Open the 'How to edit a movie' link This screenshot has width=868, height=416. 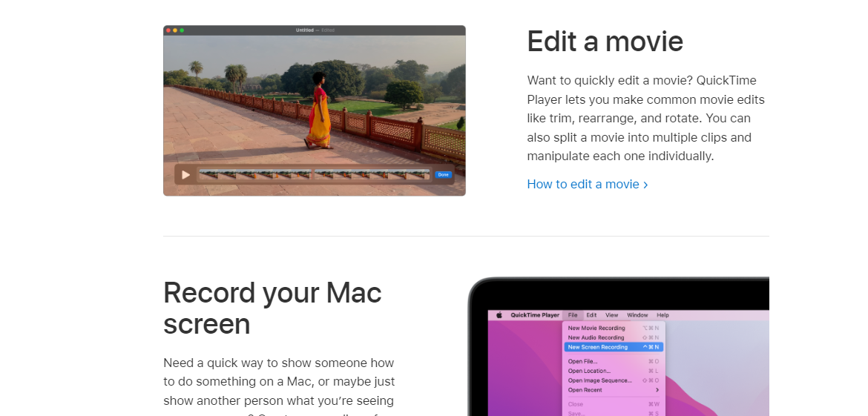588,184
